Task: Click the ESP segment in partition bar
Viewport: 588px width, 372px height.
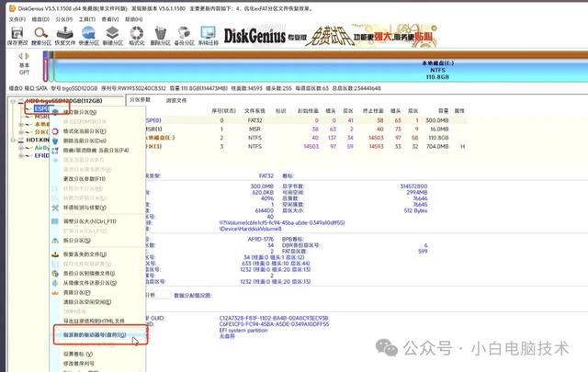Action: pos(45,67)
